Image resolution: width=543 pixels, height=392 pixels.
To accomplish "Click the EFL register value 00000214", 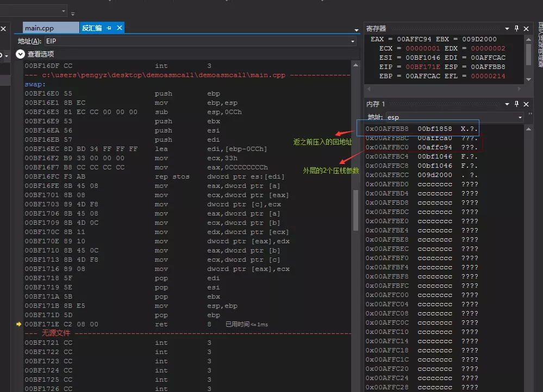I will [488, 76].
